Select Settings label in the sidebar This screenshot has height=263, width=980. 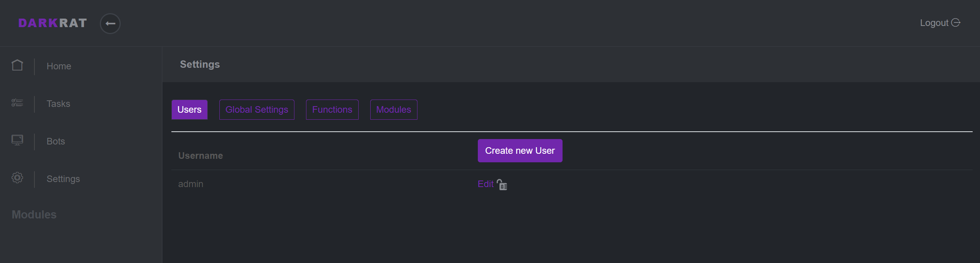tap(63, 179)
